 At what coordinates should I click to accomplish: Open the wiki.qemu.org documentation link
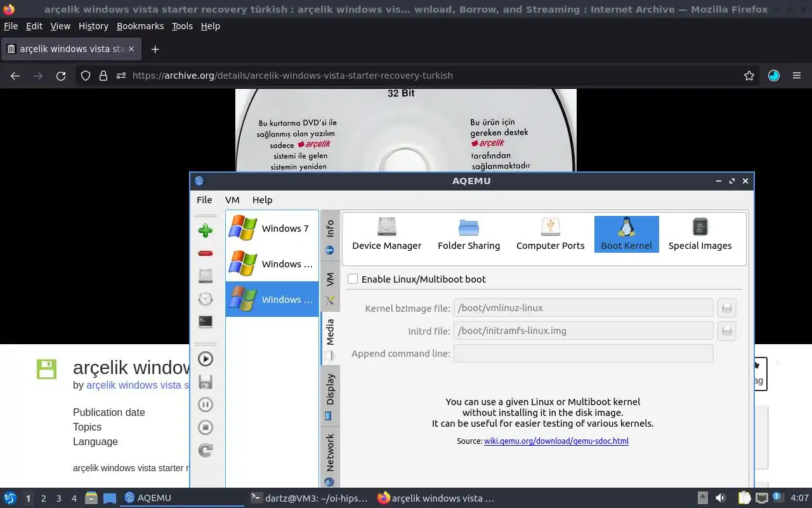click(556, 441)
